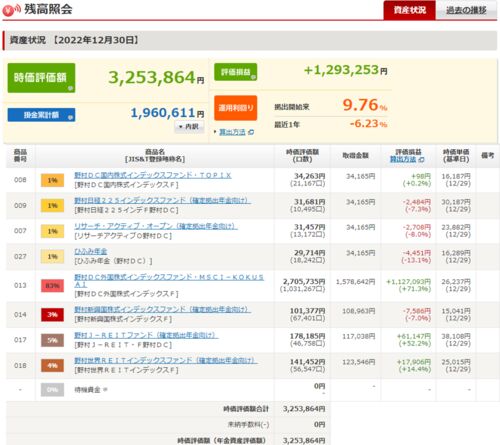The width and height of the screenshot is (500, 445).
Task: Click the 0% gray swatch for 待機資金
Action: point(52,390)
